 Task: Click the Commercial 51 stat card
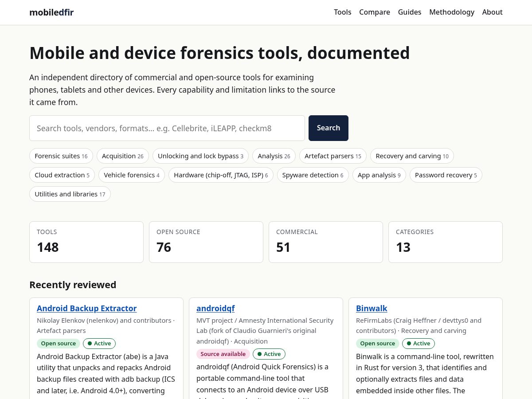pyautogui.click(x=326, y=242)
